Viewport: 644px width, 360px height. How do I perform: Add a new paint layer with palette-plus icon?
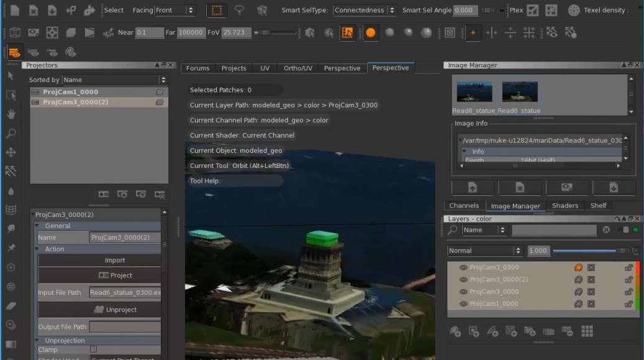pyautogui.click(x=455, y=331)
